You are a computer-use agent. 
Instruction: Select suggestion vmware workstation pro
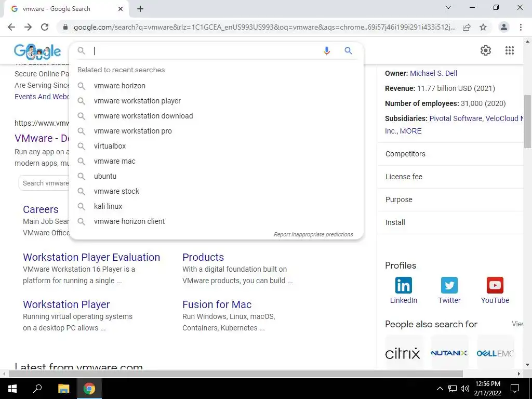(216, 131)
